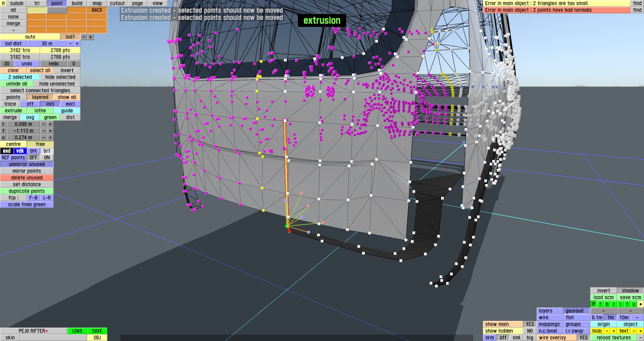The height and width of the screenshot is (341, 644).
Task: Switch to the u view letter button
Action: (x=634, y=304)
